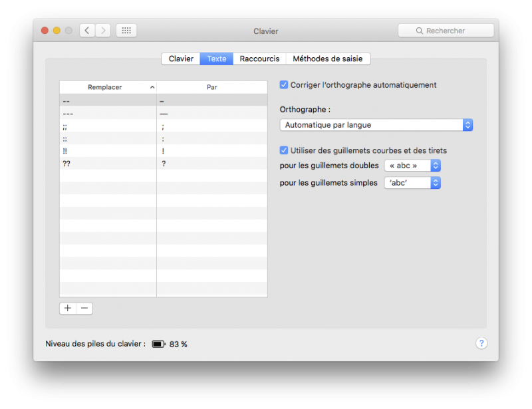The height and width of the screenshot is (409, 532).
Task: Open the guillemets doubles style dropdown
Action: click(412, 166)
